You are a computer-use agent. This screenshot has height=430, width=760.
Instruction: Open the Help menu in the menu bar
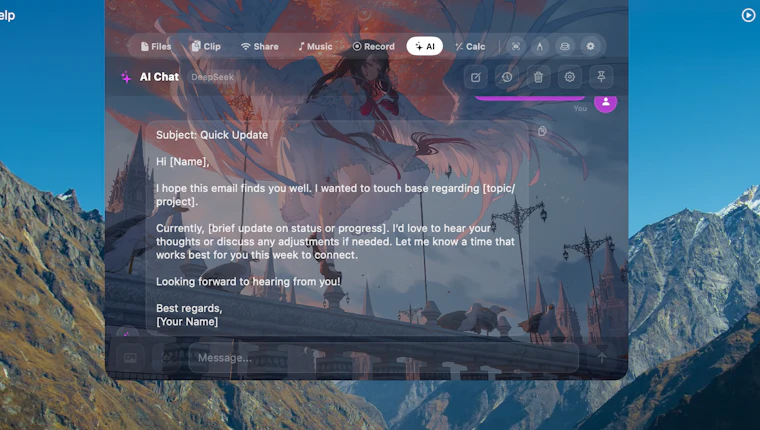click(x=7, y=16)
